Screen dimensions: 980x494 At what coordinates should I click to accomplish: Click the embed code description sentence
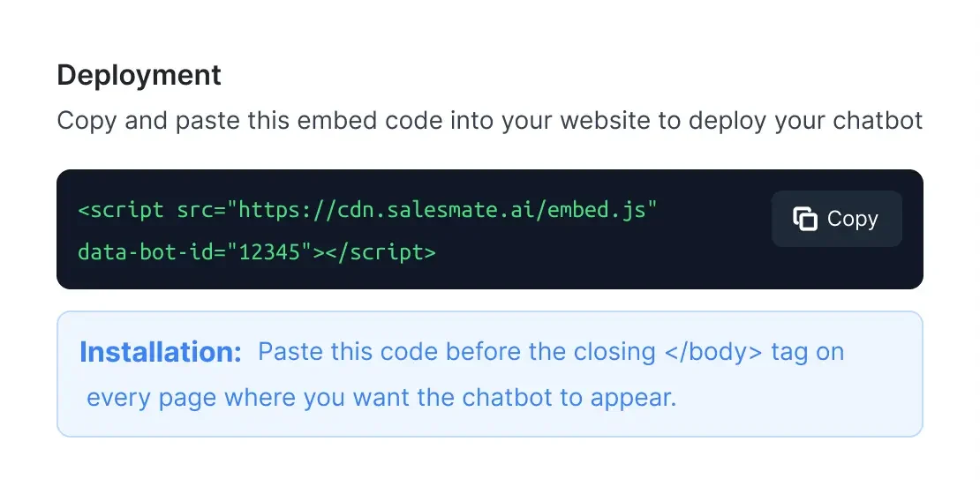tap(489, 120)
